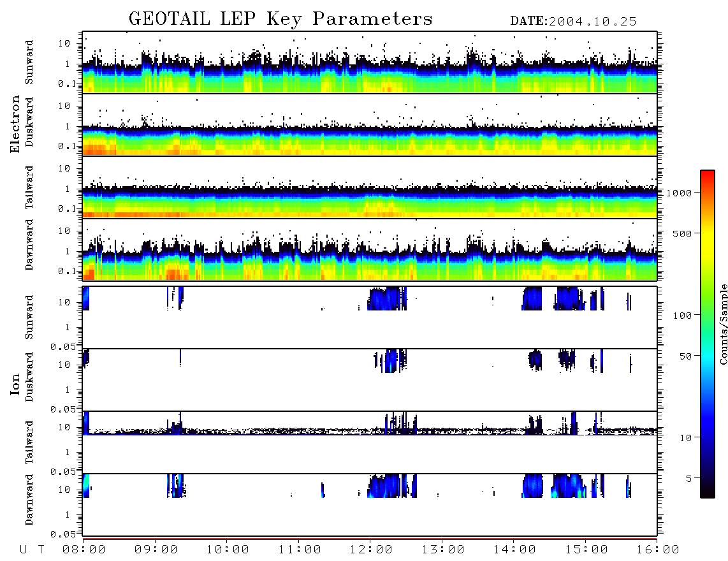Click the Ion Dawnward spectrogram panel
The image size is (728, 561).
pyautogui.click(x=370, y=504)
